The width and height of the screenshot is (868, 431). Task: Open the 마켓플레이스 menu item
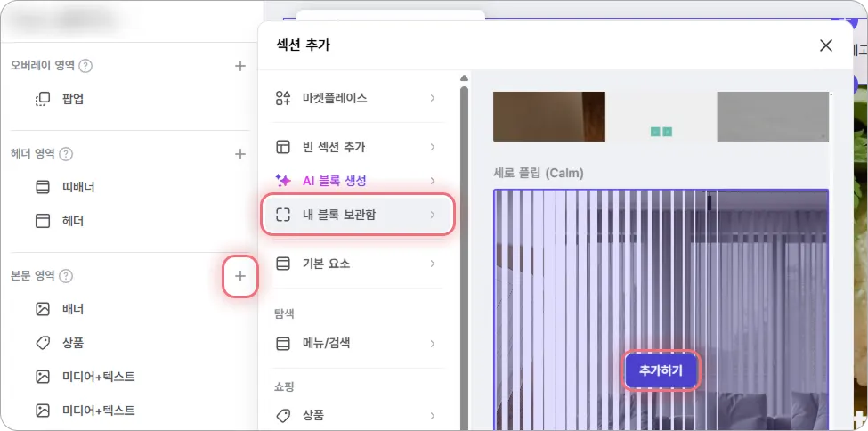pos(358,99)
